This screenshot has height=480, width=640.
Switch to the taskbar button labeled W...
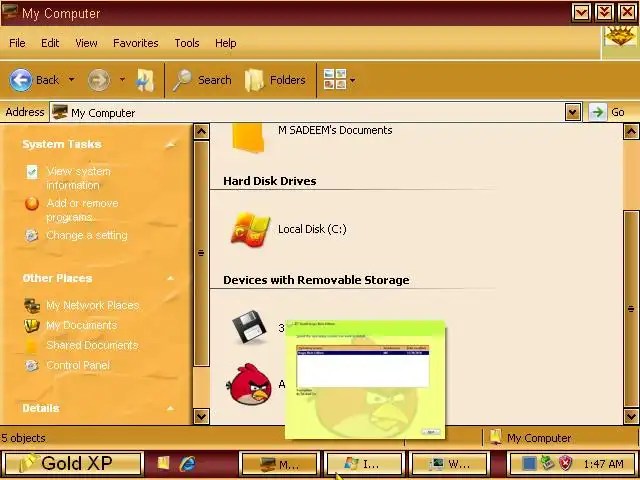click(450, 464)
